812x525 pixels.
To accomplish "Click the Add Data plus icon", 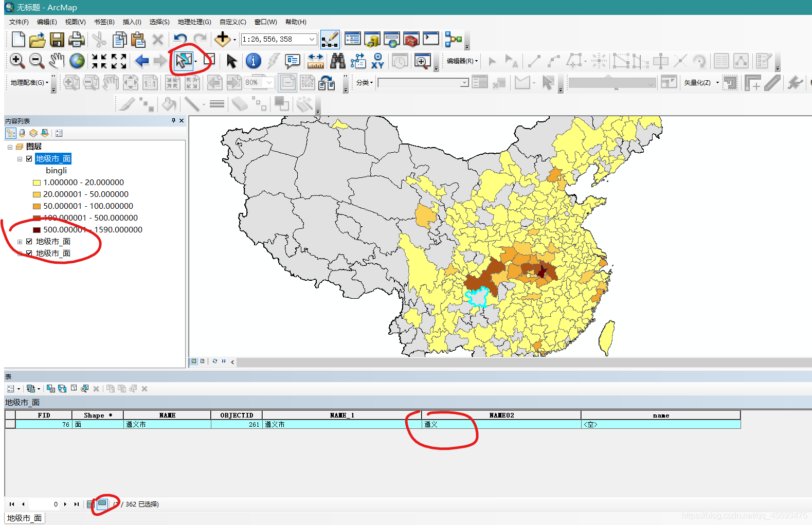I will pyautogui.click(x=222, y=39).
